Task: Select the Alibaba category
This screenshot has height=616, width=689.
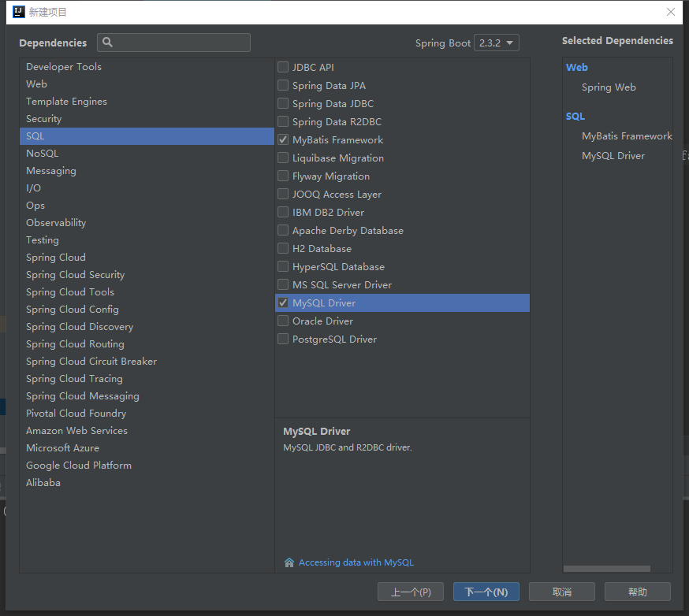Action: tap(147, 483)
